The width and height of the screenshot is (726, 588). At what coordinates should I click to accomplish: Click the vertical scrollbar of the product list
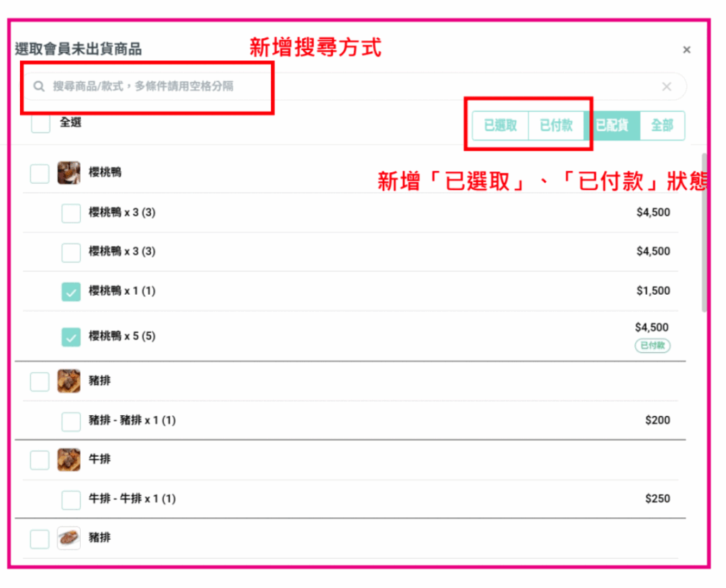tap(704, 232)
